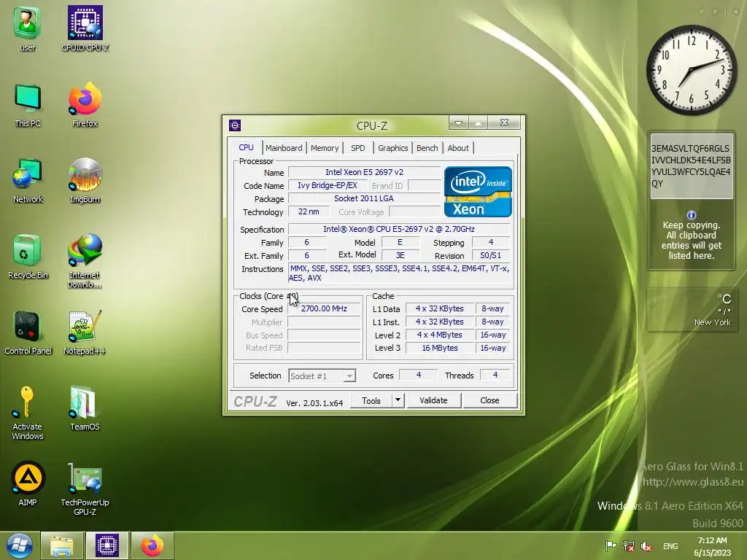747x560 pixels.
Task: Open the About tab
Action: [458, 148]
